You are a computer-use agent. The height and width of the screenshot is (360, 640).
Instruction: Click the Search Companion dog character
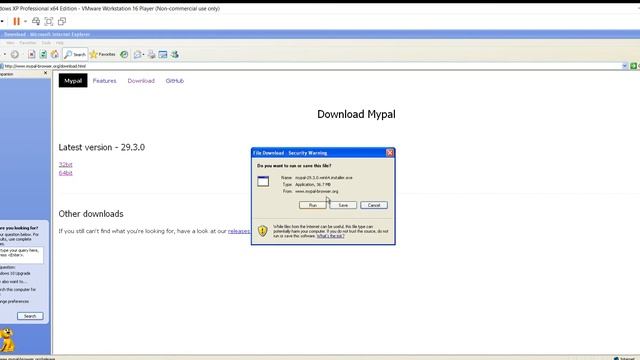(x=7, y=340)
